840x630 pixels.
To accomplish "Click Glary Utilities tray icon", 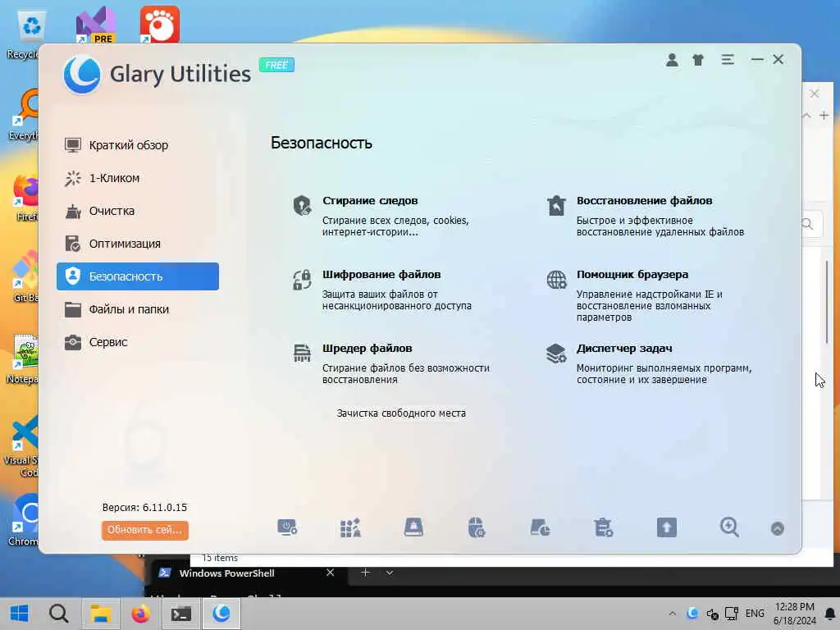I will tap(692, 613).
